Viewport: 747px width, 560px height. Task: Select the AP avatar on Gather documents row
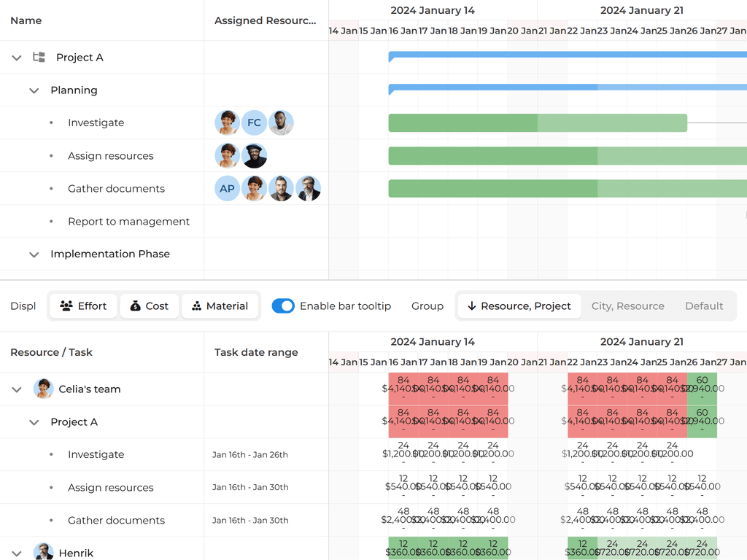(x=227, y=188)
